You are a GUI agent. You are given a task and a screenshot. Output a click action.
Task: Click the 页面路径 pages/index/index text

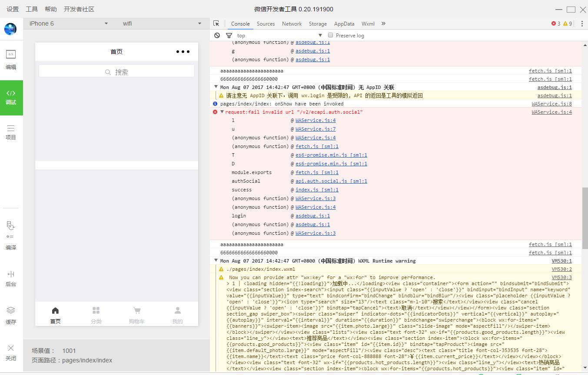pyautogui.click(x=72, y=360)
